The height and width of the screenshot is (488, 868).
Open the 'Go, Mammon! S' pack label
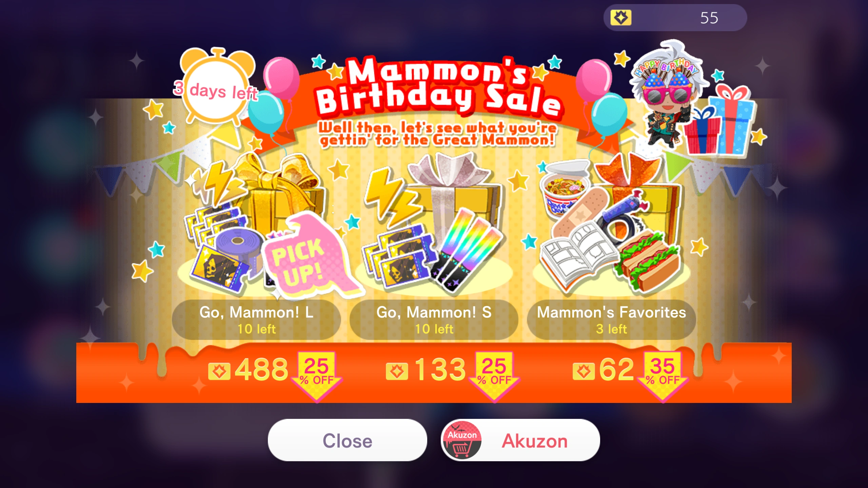coord(434,320)
